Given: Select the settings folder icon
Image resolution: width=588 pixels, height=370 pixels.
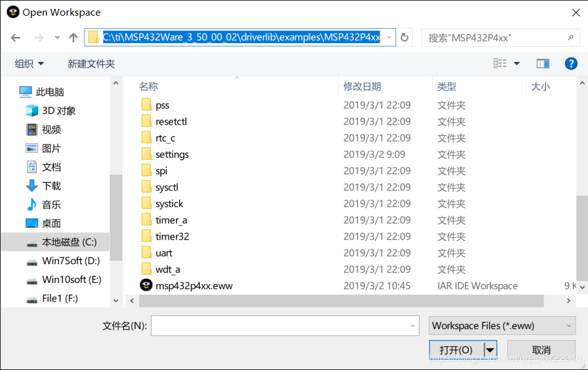Looking at the screenshot, I should (147, 154).
